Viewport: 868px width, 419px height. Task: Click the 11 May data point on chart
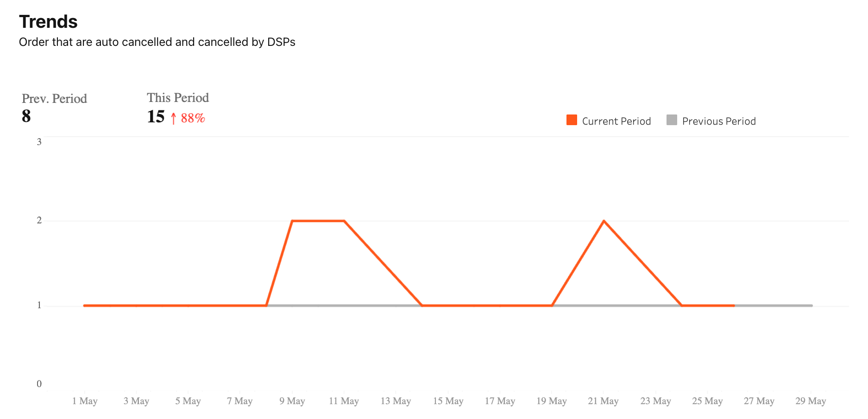pyautogui.click(x=344, y=221)
